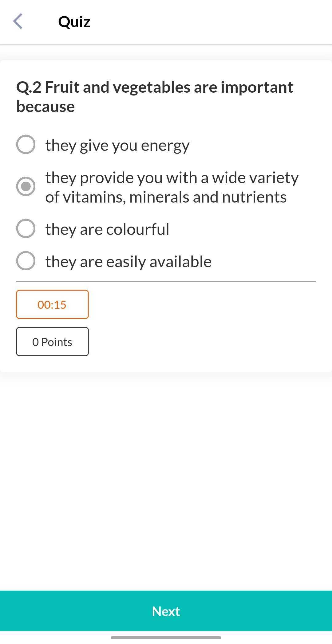This screenshot has height=644, width=332.
Task: Click the 'they are easily available' answer text
Action: click(128, 262)
